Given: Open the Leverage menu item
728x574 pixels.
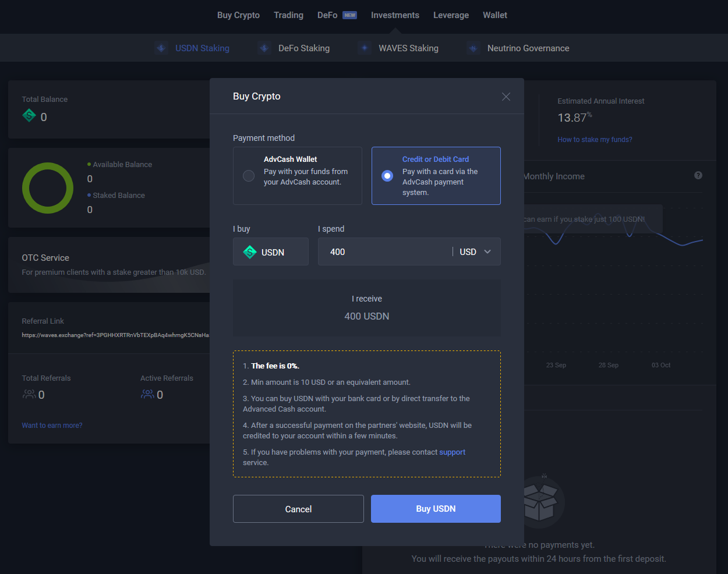Looking at the screenshot, I should tap(451, 15).
